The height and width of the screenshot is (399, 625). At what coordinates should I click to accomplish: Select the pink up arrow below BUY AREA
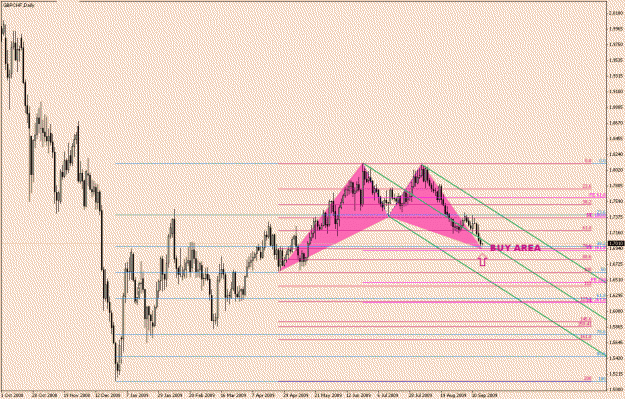click(x=482, y=260)
